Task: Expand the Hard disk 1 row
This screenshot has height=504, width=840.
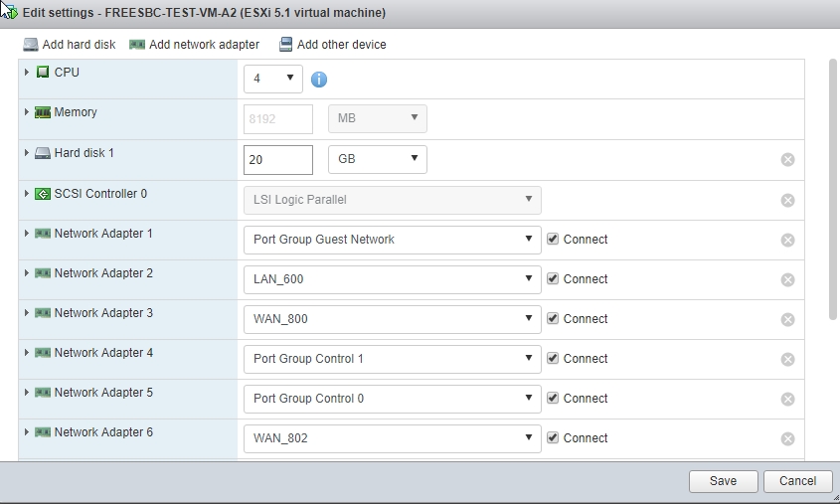Action: 27,153
